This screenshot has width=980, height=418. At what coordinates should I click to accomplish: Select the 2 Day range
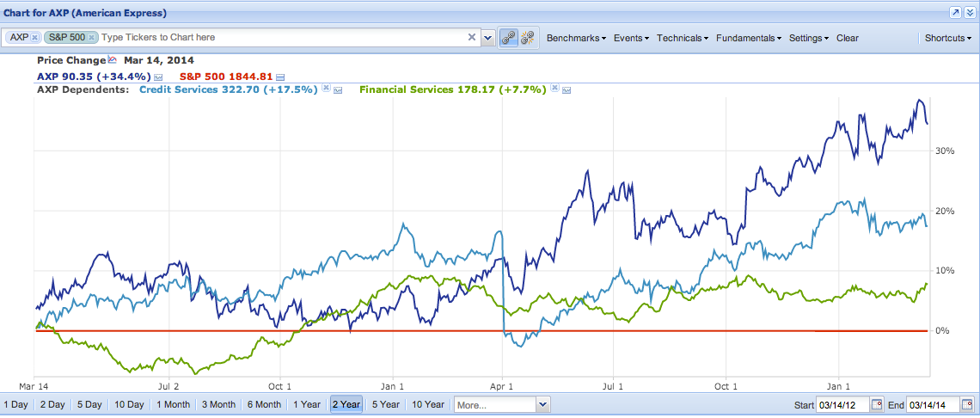52,405
